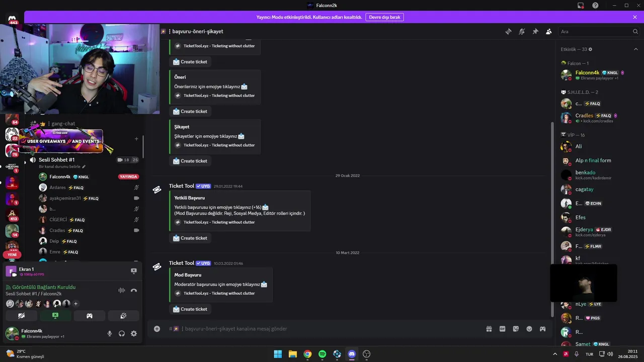Click the magnifier icon in search box
The width and height of the screenshot is (644, 362).
635,31
